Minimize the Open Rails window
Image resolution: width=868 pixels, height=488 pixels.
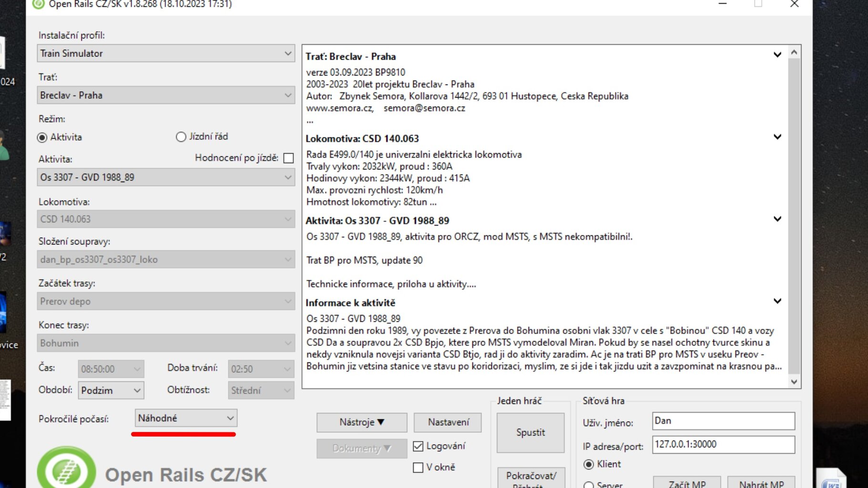click(723, 4)
